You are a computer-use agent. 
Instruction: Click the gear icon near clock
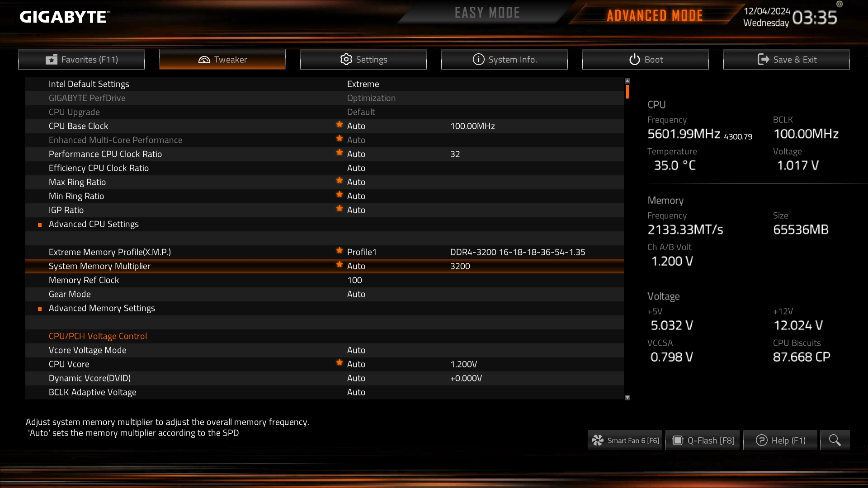click(x=840, y=4)
